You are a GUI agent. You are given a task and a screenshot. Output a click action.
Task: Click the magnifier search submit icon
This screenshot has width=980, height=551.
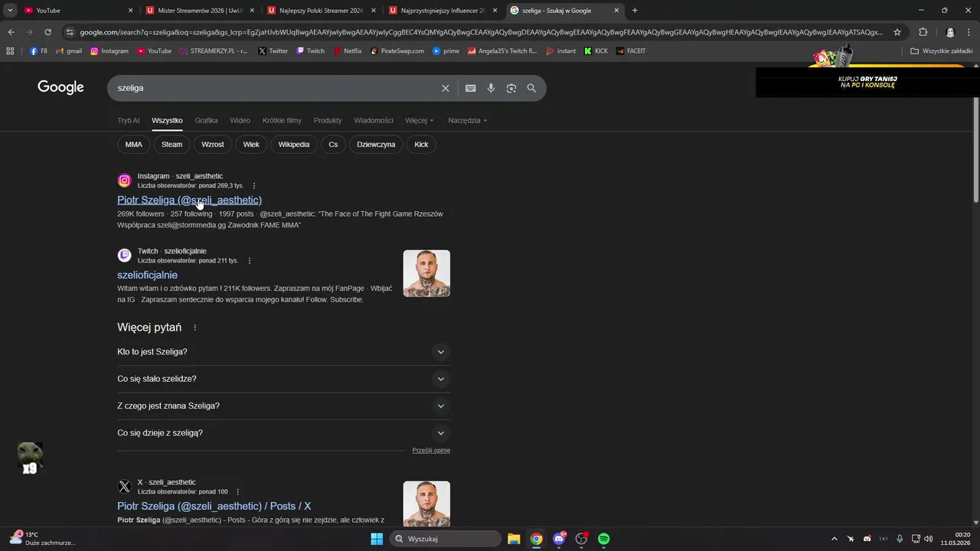pos(531,88)
